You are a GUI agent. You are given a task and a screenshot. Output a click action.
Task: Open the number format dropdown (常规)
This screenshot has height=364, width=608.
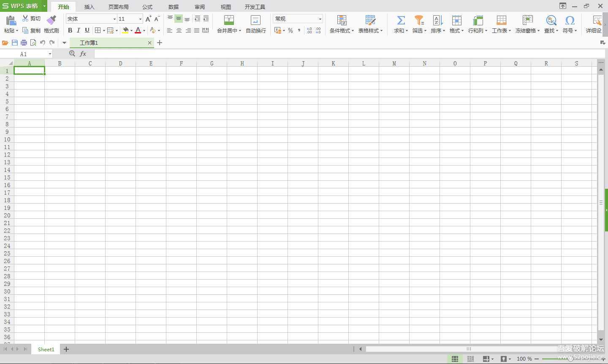tap(320, 19)
